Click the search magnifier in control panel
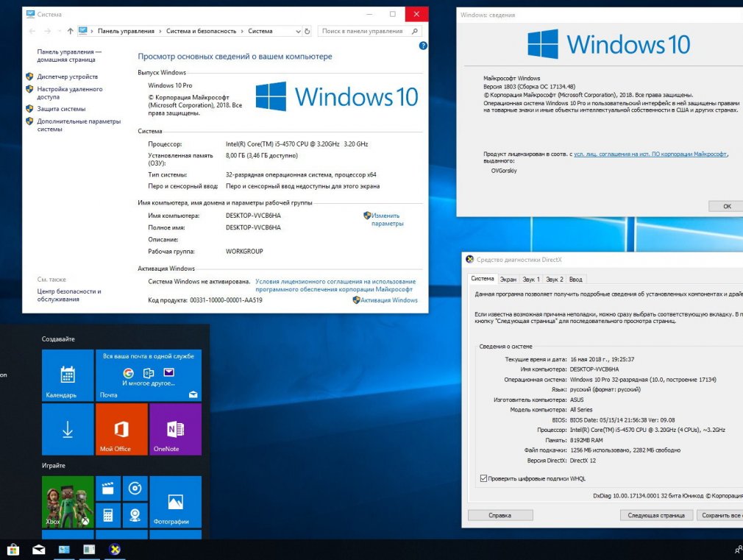The image size is (743, 560). (x=415, y=32)
